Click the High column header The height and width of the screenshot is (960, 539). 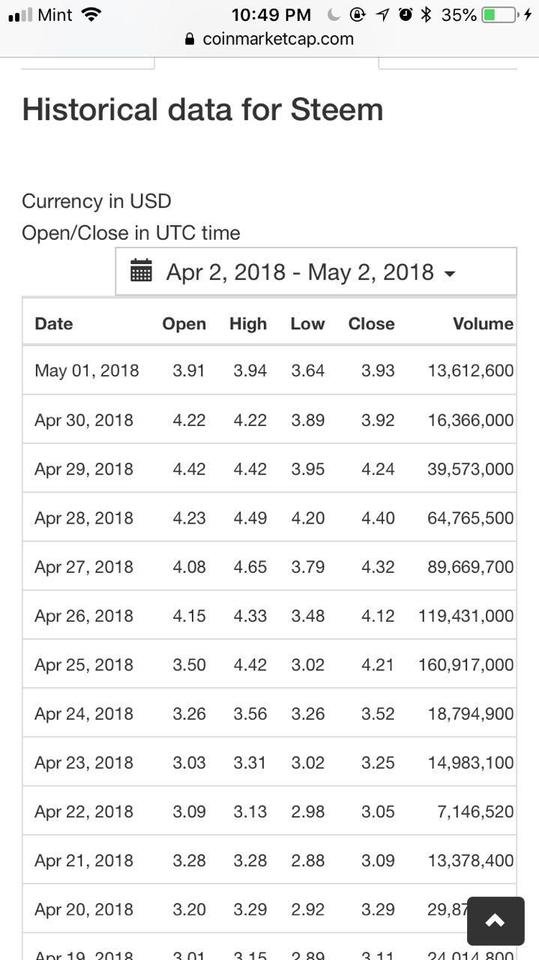tap(248, 323)
